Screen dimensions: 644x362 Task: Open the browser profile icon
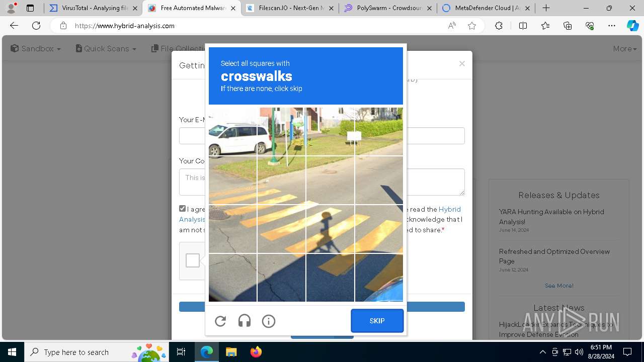click(11, 8)
